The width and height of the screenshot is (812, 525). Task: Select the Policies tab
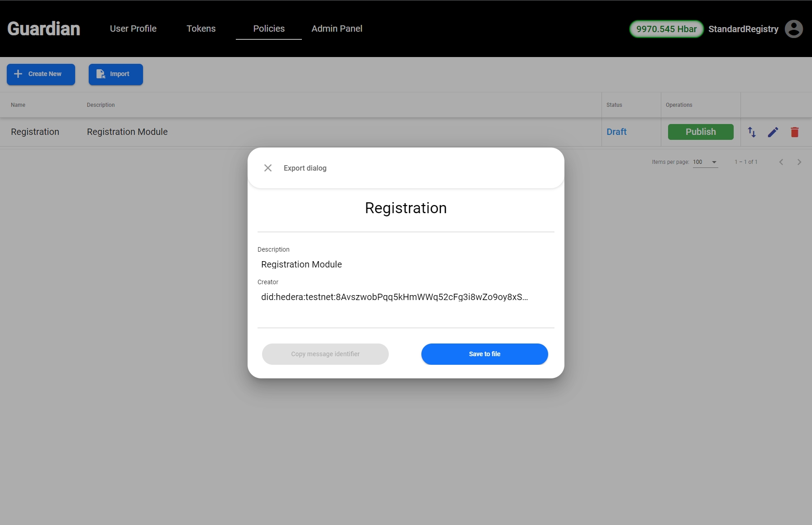(269, 29)
